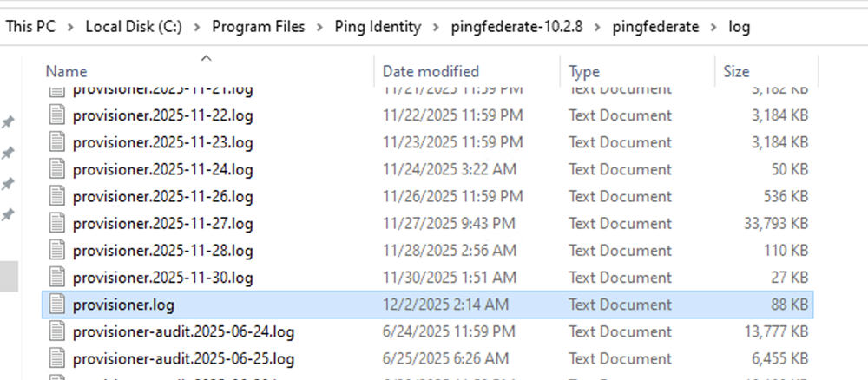Image resolution: width=868 pixels, height=380 pixels.
Task: Click the provisioner-audit.2025-06-24.log file icon
Action: (57, 331)
